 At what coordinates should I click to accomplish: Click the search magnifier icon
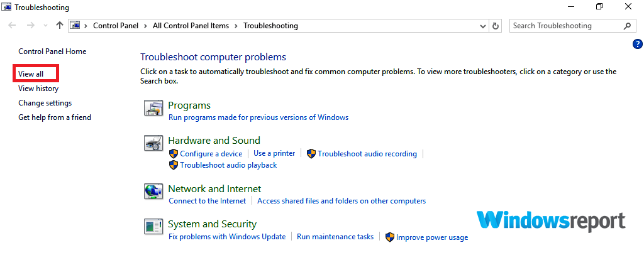[x=627, y=26]
